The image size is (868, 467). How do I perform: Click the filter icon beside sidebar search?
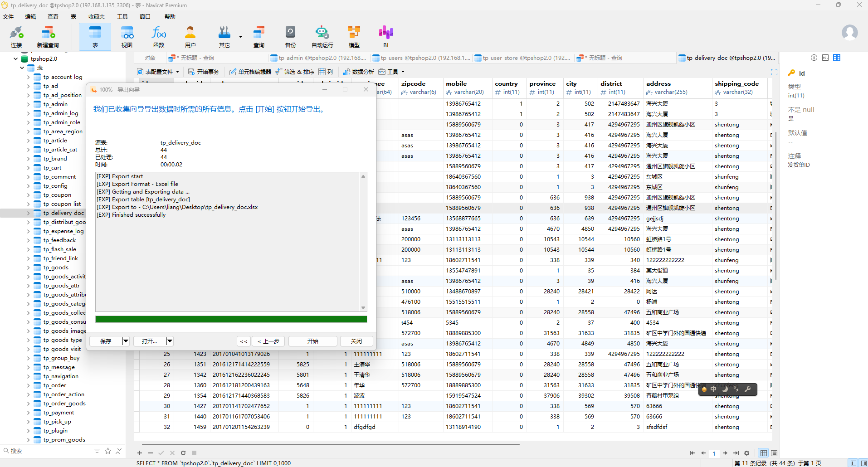(x=97, y=451)
